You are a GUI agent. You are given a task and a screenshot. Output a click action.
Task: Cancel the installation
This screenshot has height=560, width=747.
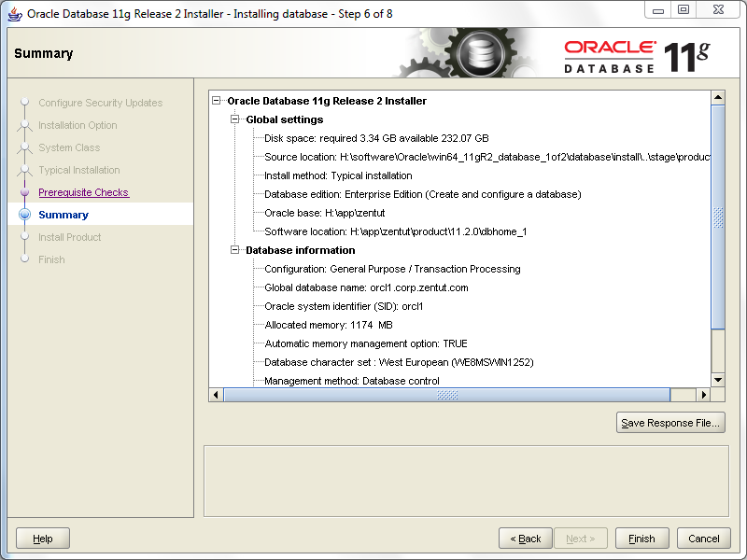coord(704,539)
